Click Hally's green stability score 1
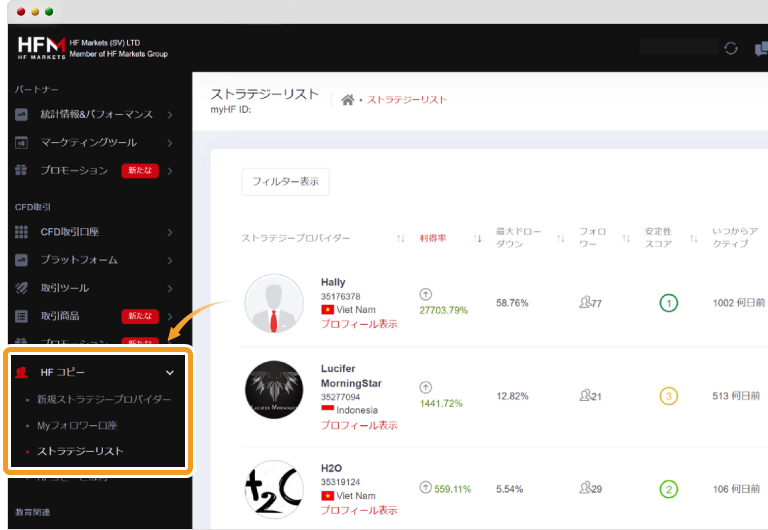Viewport: 768px width, 530px height. point(669,303)
